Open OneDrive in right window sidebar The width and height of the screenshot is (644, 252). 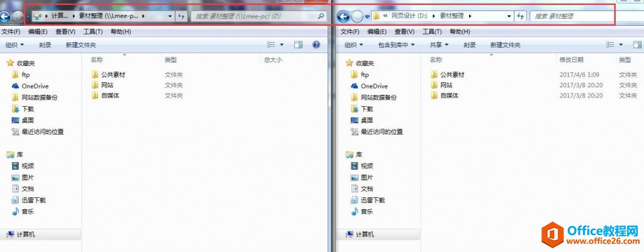click(369, 86)
